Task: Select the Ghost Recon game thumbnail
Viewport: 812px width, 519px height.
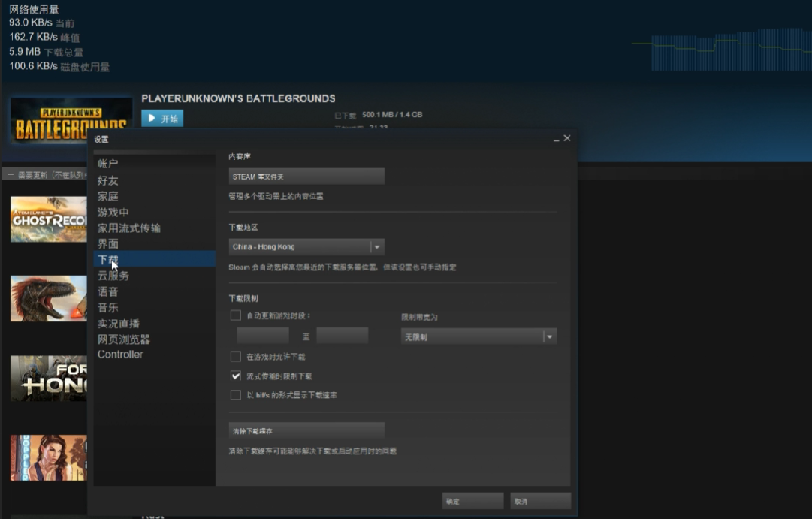Action: coord(48,219)
